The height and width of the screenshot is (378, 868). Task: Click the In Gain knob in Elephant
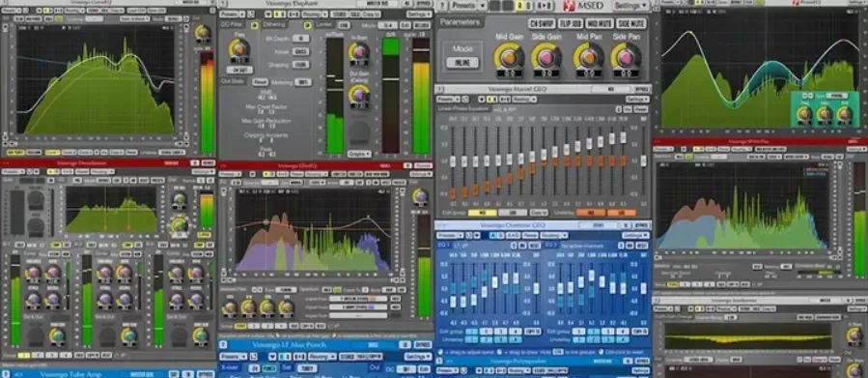(359, 52)
